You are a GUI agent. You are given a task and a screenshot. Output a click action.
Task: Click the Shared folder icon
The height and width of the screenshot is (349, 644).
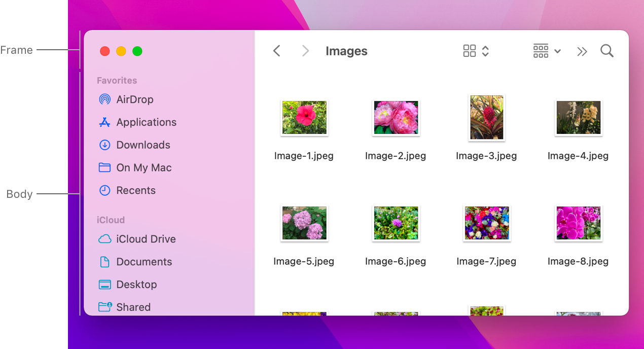tap(104, 307)
